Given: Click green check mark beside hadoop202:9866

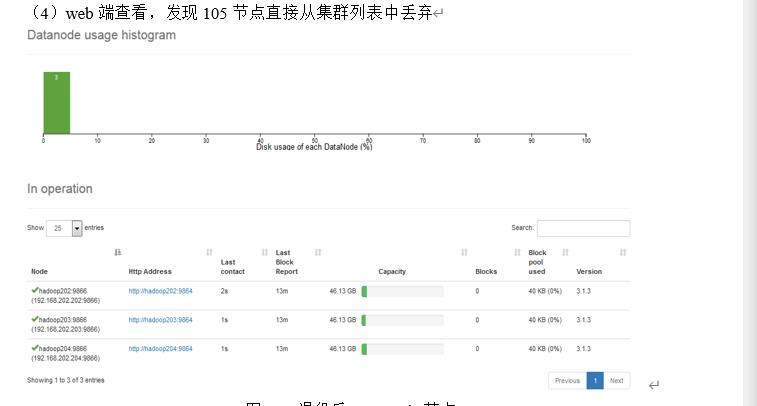Looking at the screenshot, I should tap(35, 290).
